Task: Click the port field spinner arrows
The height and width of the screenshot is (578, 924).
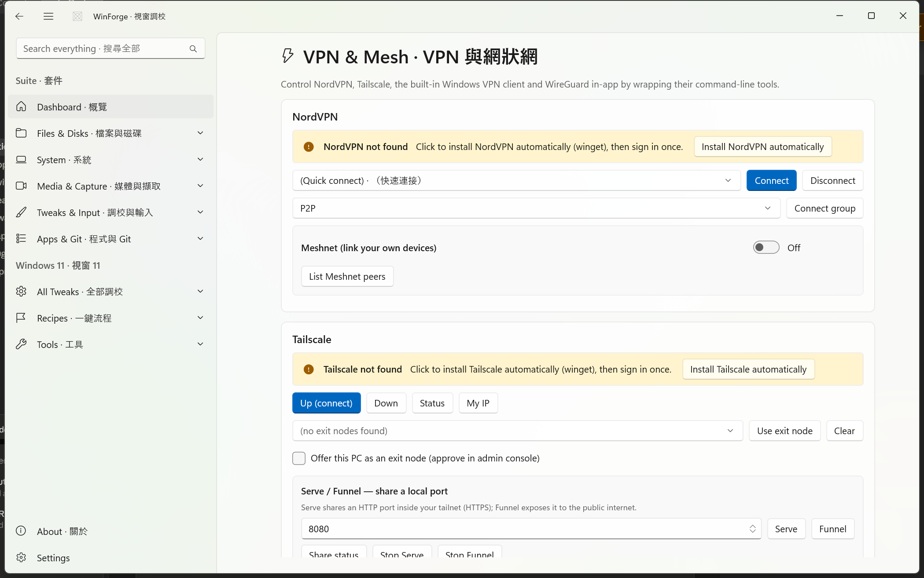Action: tap(752, 529)
